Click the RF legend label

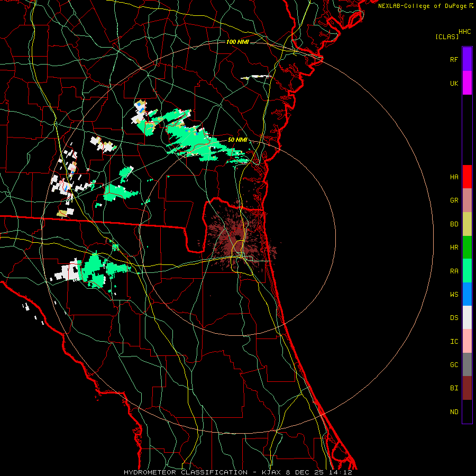(x=454, y=59)
